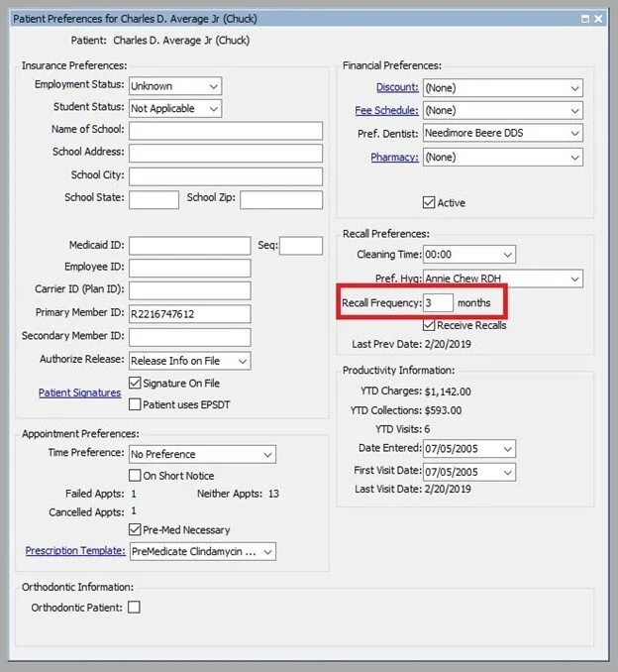Screen dimensions: 618x672
Task: Click the School City input field
Action: 226,176
